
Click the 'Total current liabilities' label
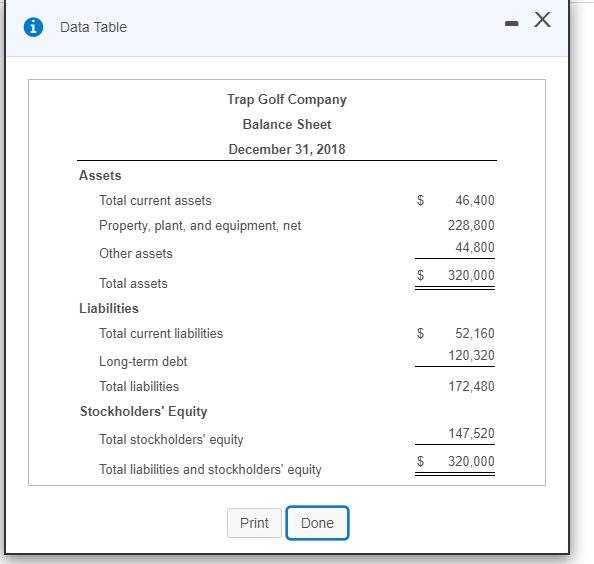[161, 333]
